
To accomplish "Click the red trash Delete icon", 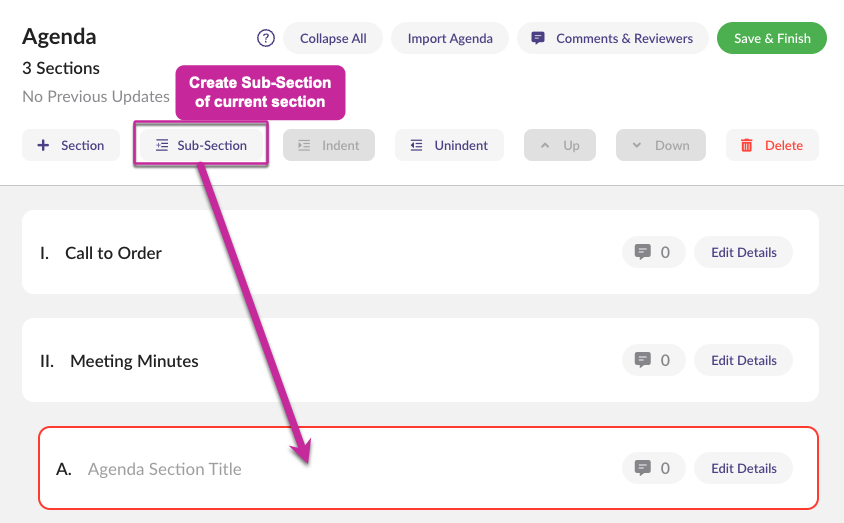I will coord(747,145).
